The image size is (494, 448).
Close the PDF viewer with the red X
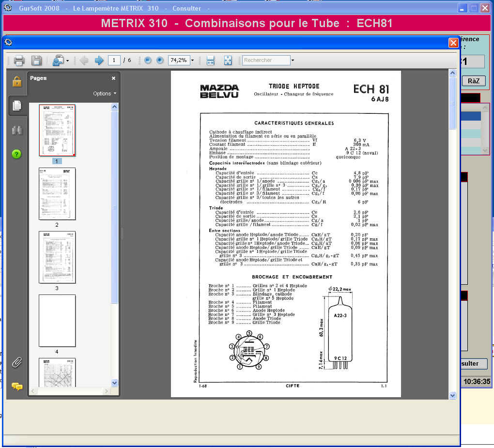[453, 43]
